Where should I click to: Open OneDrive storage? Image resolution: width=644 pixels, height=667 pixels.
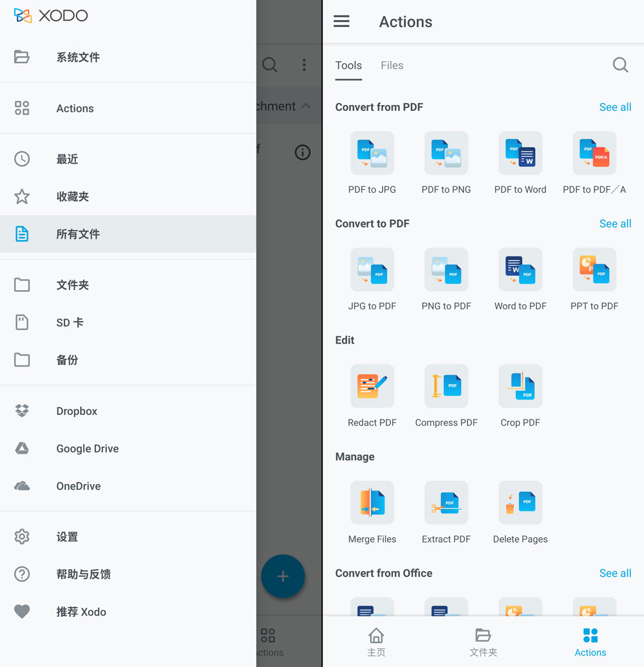128,486
